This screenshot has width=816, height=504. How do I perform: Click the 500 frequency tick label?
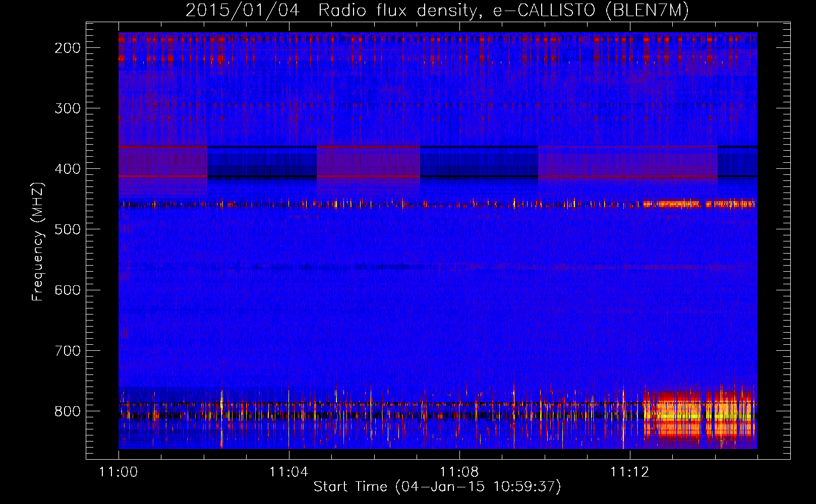[x=68, y=229]
